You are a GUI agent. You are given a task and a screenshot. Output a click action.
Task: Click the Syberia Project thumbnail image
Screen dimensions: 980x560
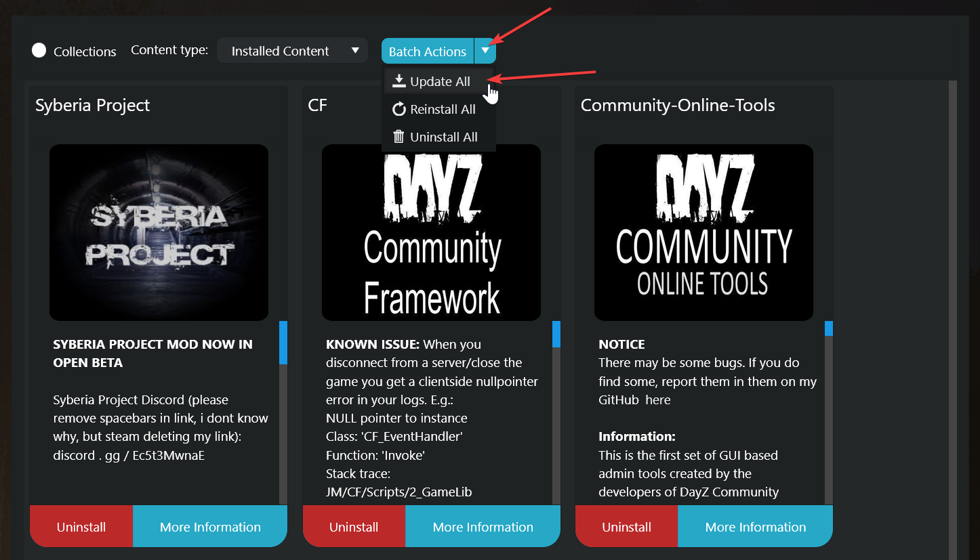click(x=159, y=232)
